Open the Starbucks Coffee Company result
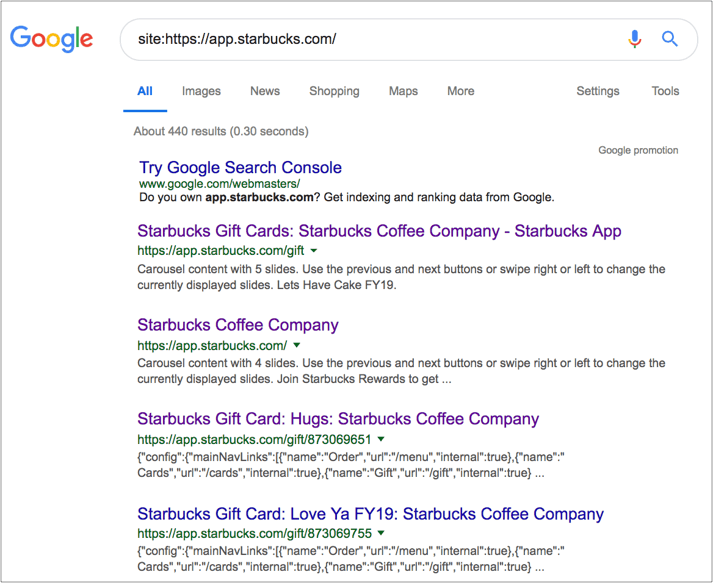713x583 pixels. [238, 325]
